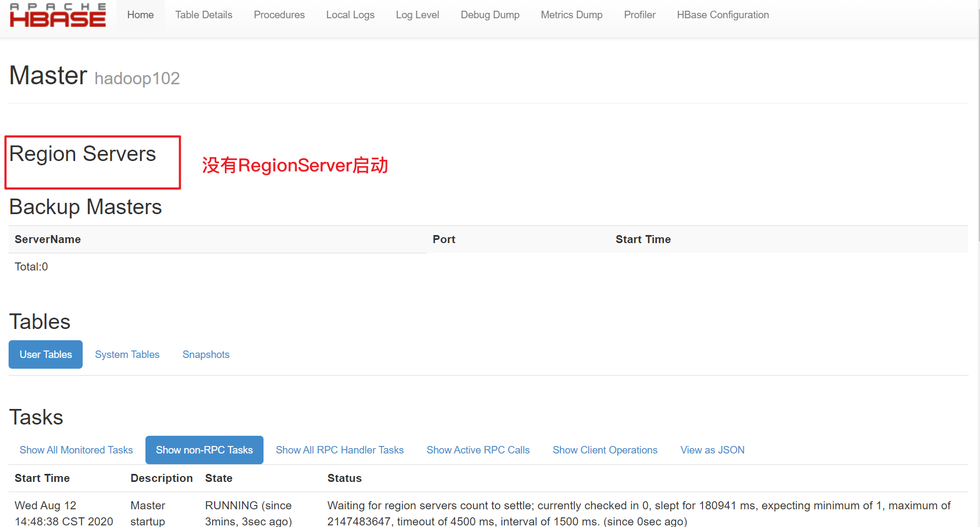Launch the Profiler page
The height and width of the screenshot is (527, 980).
click(x=639, y=15)
